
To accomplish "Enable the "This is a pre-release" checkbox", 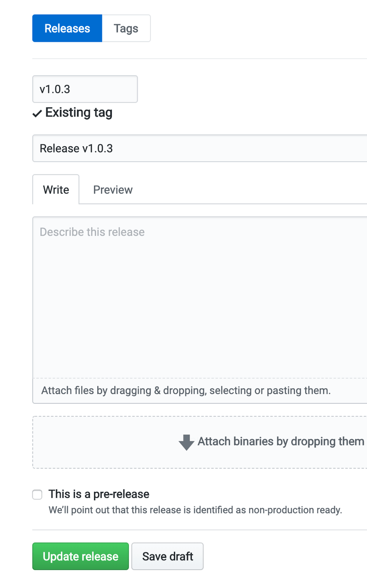I will (x=37, y=495).
